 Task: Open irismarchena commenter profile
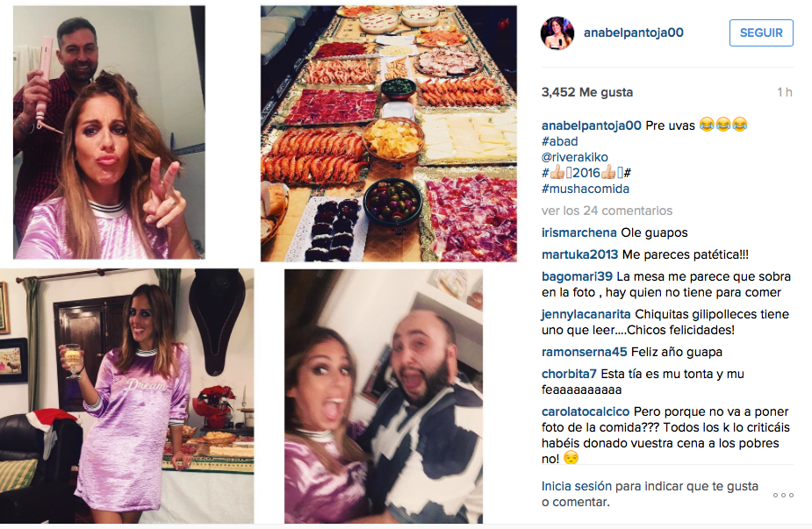(x=579, y=233)
